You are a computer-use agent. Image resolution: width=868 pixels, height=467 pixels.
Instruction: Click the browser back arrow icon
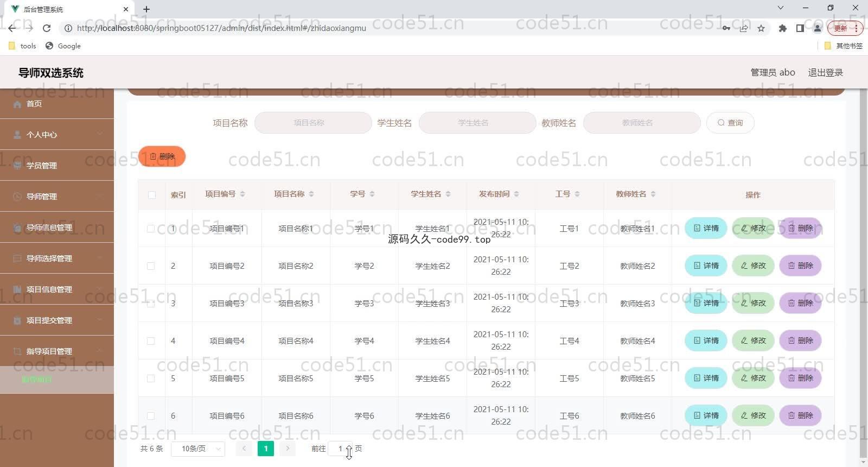(x=12, y=28)
